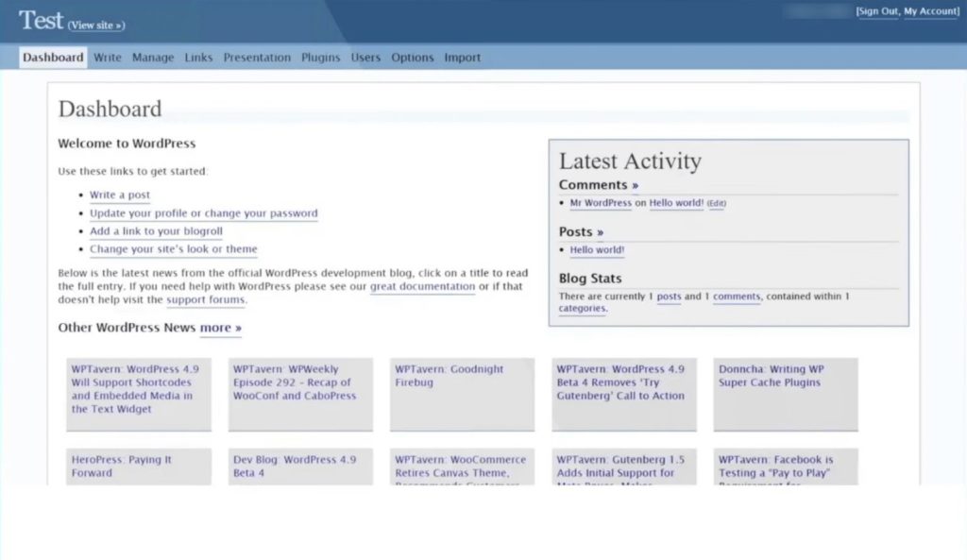This screenshot has width=967, height=560.
Task: Open the Manage menu
Action: 153,58
